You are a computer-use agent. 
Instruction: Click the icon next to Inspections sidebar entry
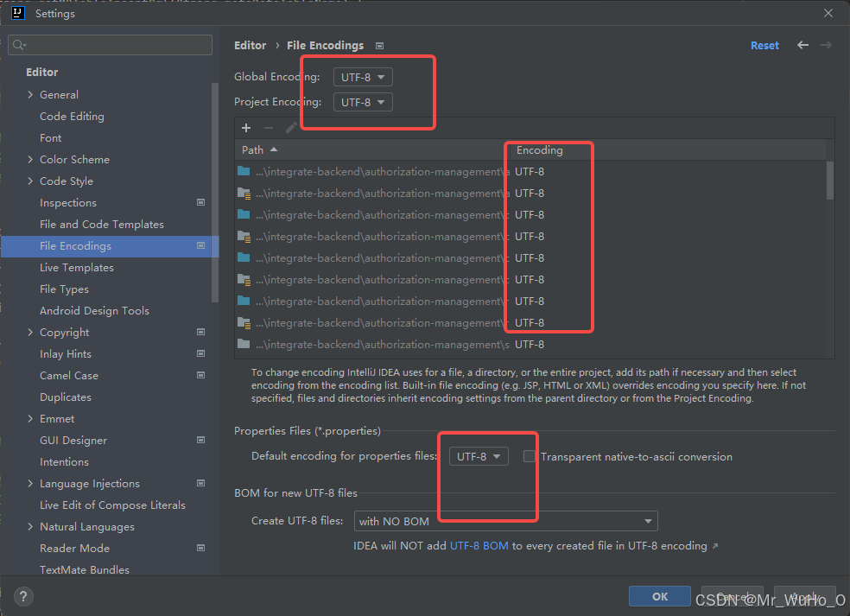point(200,202)
